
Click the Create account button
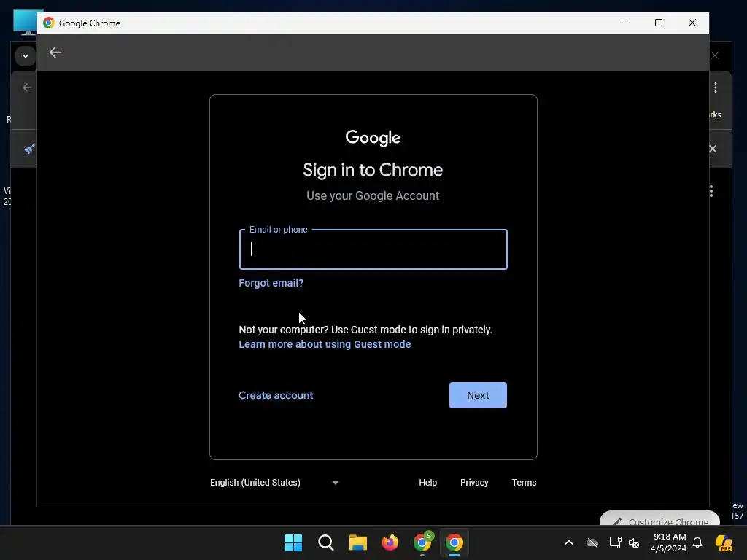pyautogui.click(x=275, y=395)
